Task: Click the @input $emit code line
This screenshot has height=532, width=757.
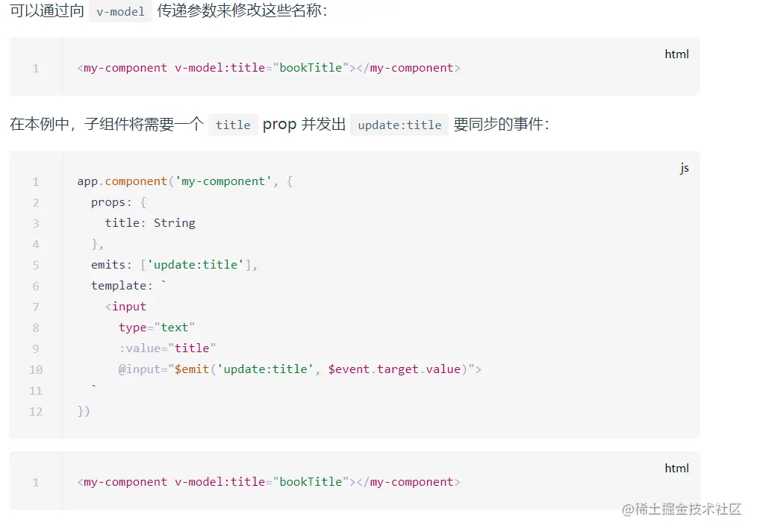Action: (299, 369)
